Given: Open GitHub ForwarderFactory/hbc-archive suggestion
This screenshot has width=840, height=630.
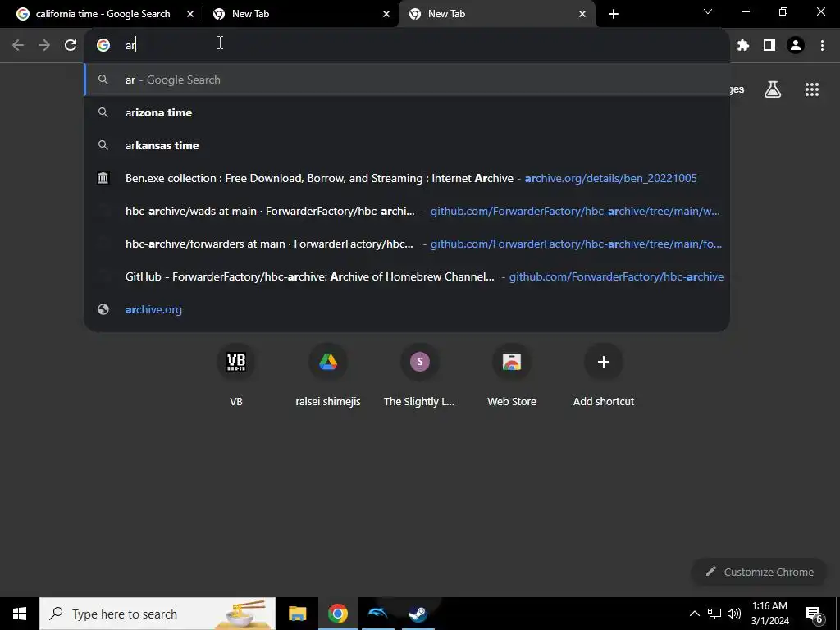Looking at the screenshot, I should pos(407,276).
